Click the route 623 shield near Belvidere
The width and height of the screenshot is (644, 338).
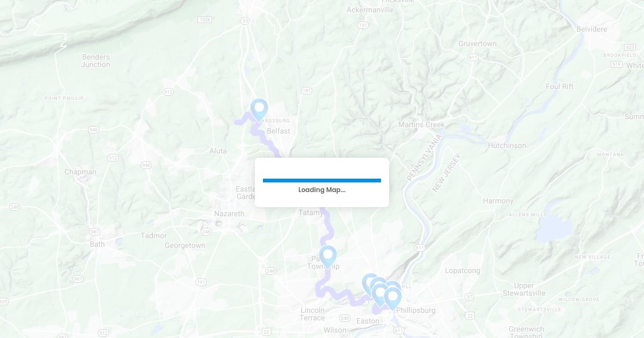(x=631, y=47)
